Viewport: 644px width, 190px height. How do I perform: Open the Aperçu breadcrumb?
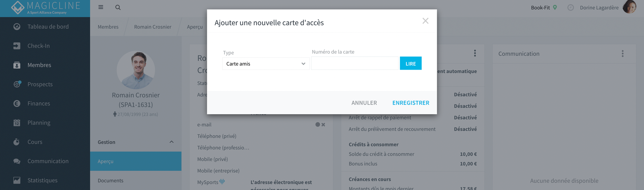(195, 27)
